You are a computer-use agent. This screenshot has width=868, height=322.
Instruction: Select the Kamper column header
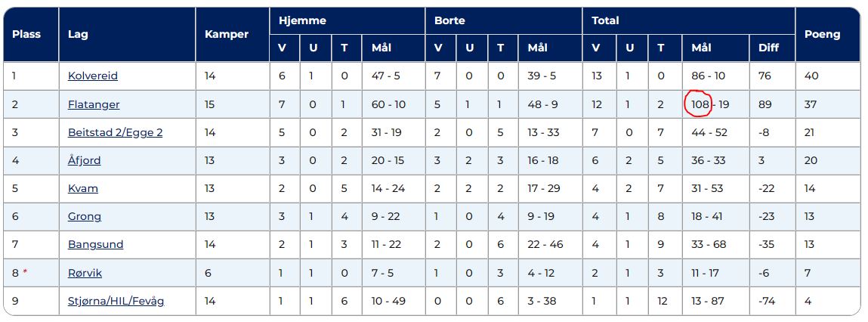[227, 34]
